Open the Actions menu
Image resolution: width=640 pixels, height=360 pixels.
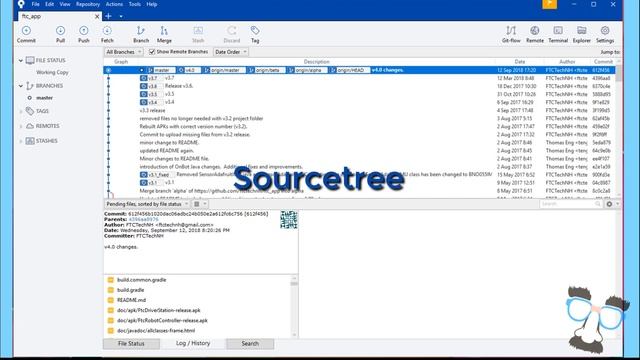point(114,4)
